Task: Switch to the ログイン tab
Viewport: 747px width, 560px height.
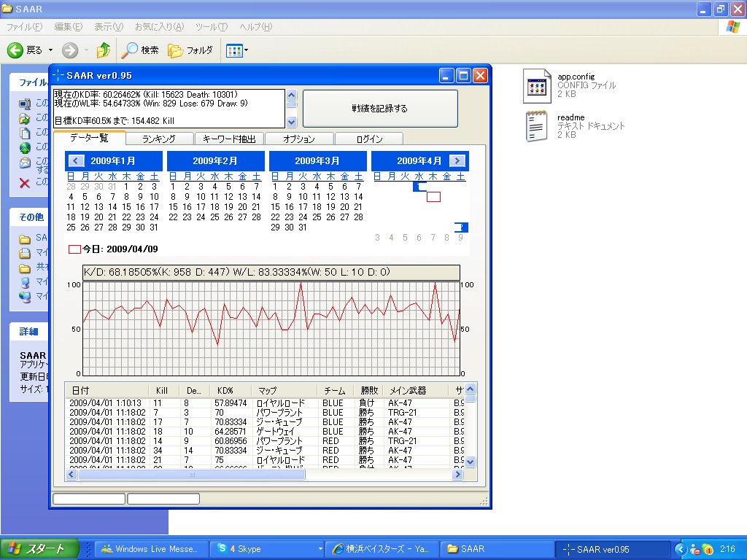Action: (369, 139)
